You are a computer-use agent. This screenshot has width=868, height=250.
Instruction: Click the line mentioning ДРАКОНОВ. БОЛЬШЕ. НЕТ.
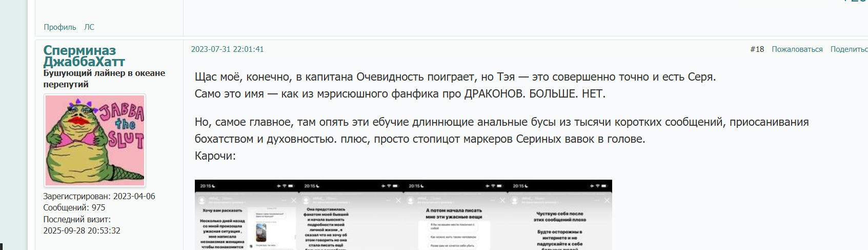(x=400, y=94)
